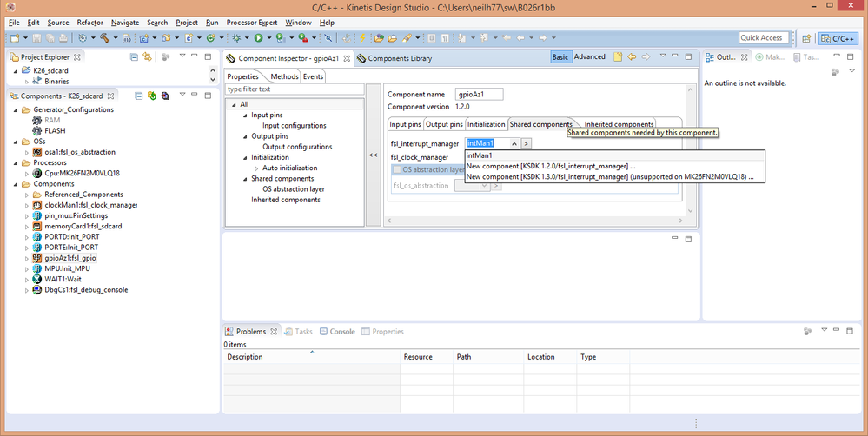The height and width of the screenshot is (436, 868).
Task: Toggle the OS abstraction layer checkbox
Action: pos(397,170)
